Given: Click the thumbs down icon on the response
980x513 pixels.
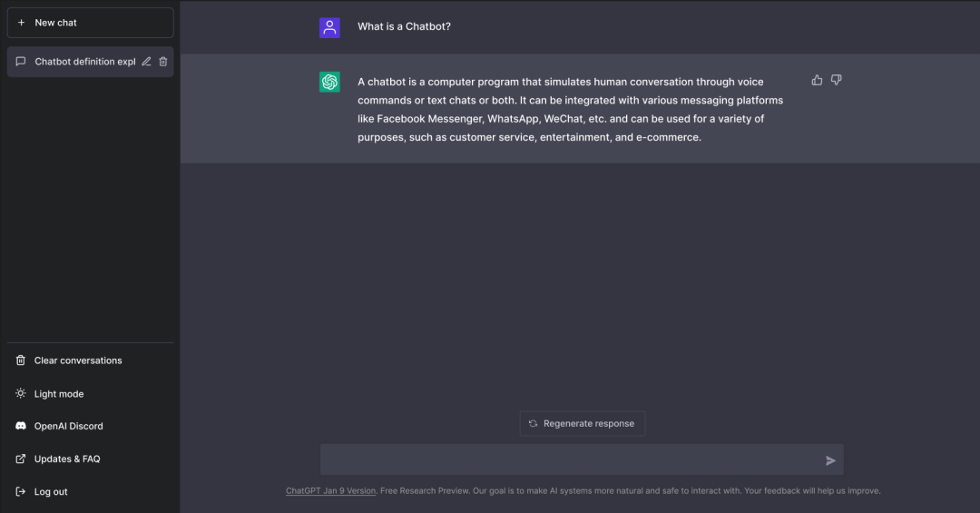Looking at the screenshot, I should pyautogui.click(x=837, y=80).
